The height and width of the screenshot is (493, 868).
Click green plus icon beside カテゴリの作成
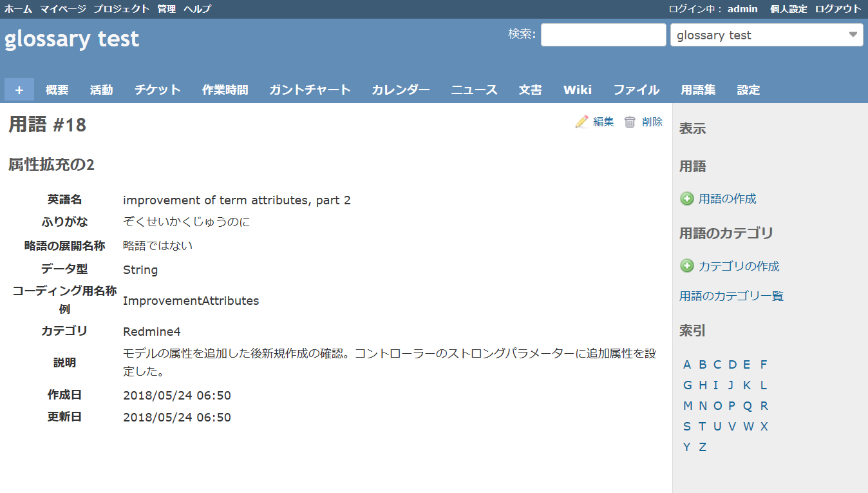click(687, 266)
